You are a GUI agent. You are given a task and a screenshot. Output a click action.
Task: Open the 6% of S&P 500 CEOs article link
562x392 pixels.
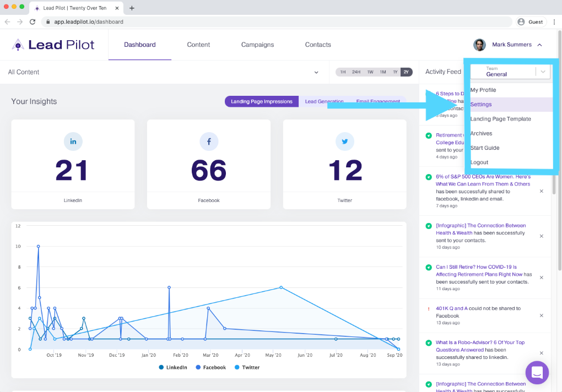tap(483, 181)
